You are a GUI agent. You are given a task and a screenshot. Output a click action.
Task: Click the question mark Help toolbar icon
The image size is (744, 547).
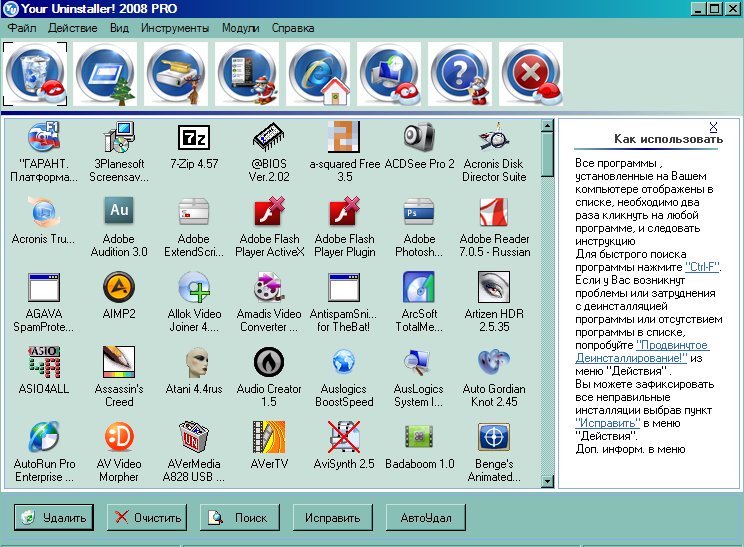pos(460,74)
